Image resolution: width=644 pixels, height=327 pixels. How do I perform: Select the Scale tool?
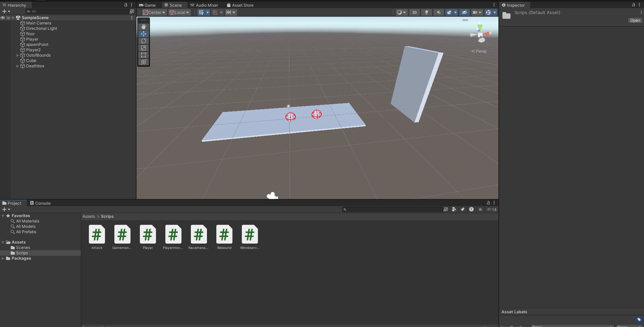144,48
